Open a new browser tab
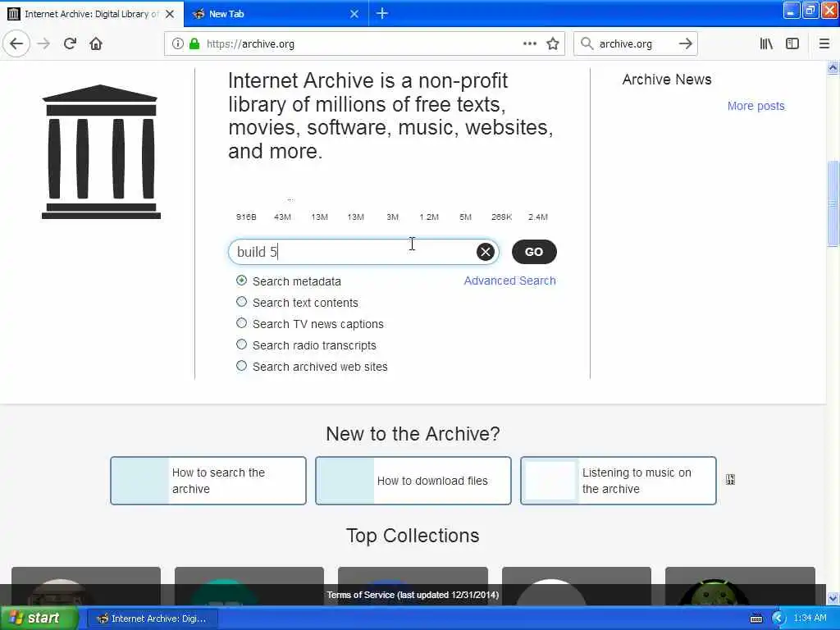The height and width of the screenshot is (630, 840). [x=382, y=13]
